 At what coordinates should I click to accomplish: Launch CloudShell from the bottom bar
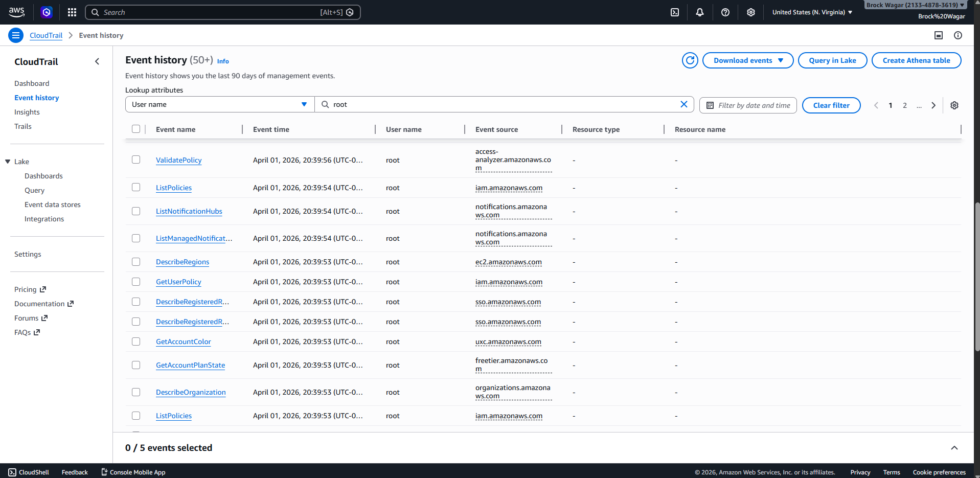click(x=28, y=472)
